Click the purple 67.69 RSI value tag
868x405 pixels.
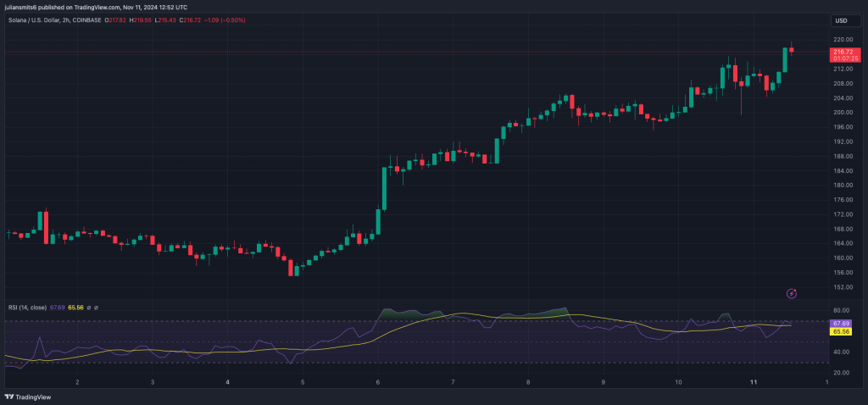pyautogui.click(x=842, y=323)
